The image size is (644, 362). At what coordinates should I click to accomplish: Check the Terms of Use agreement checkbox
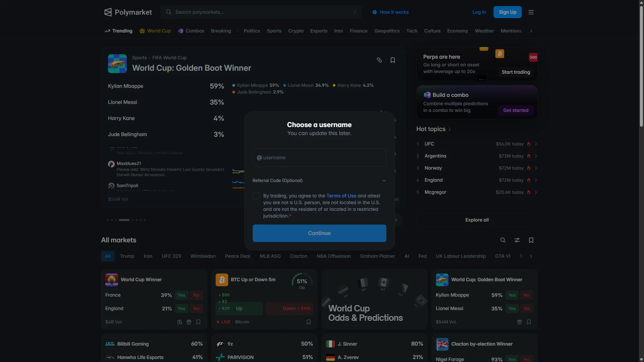click(256, 196)
